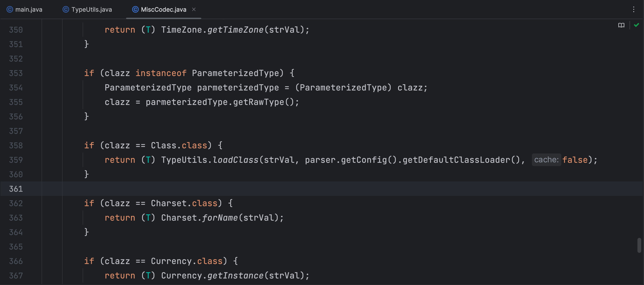This screenshot has height=285, width=644.
Task: Click Class.class on line 358
Action: 179,145
